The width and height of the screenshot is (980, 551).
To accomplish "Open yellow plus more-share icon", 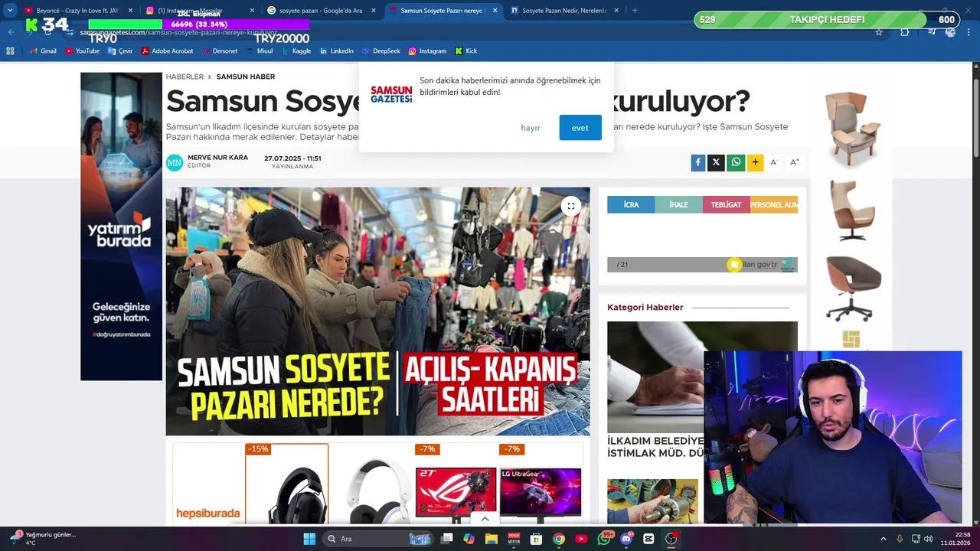I will 755,162.
